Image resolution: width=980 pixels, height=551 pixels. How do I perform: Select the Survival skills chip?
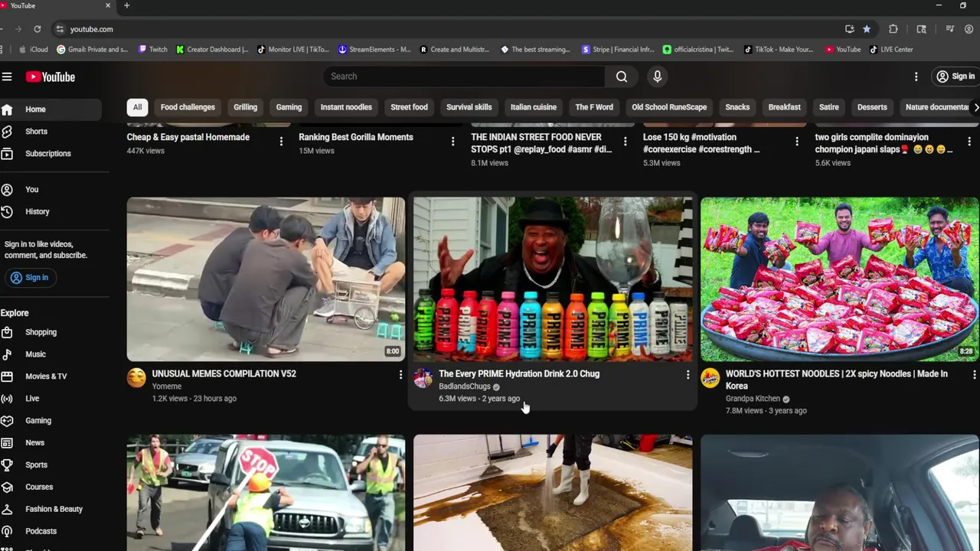469,107
